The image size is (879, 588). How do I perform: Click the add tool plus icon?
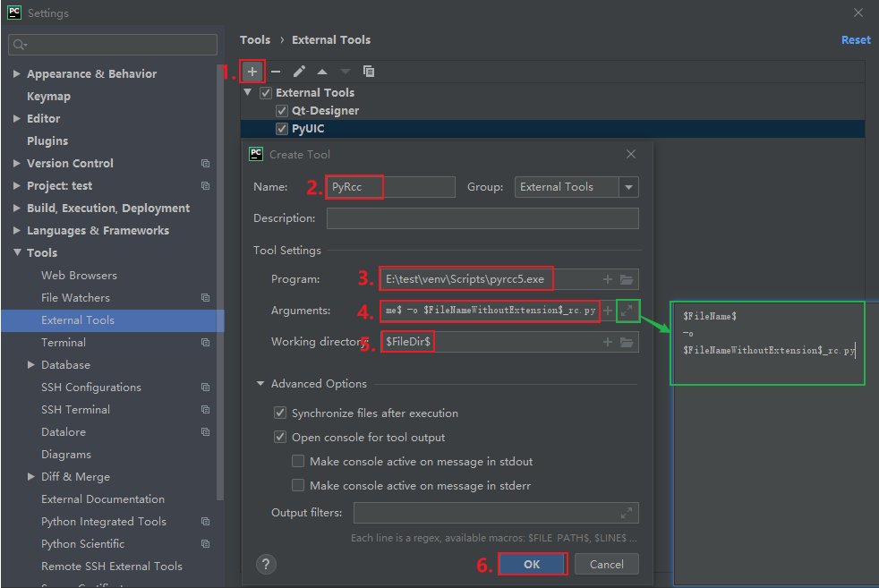point(252,72)
